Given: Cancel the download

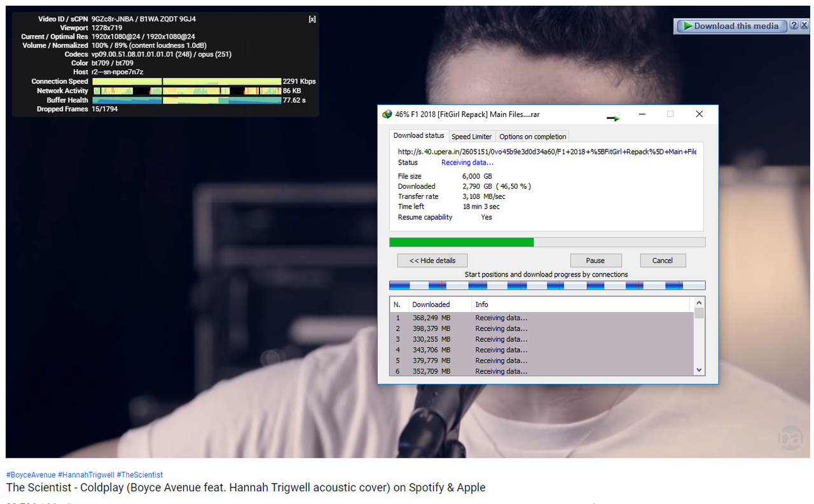Looking at the screenshot, I should tap(662, 261).
